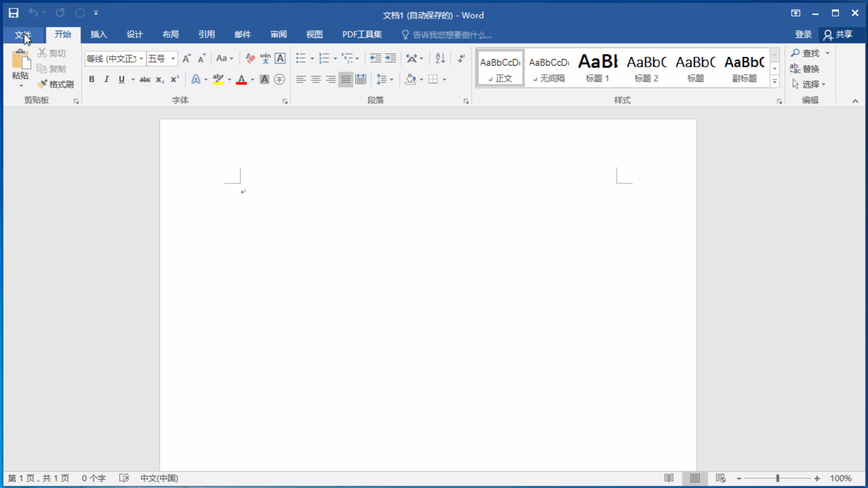Click the Clear All Formatting eraser icon

coord(250,58)
